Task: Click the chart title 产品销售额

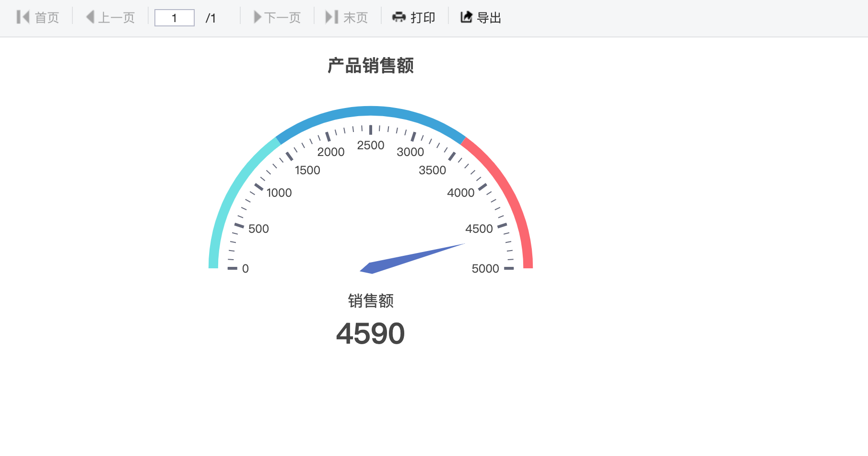Action: click(x=371, y=66)
